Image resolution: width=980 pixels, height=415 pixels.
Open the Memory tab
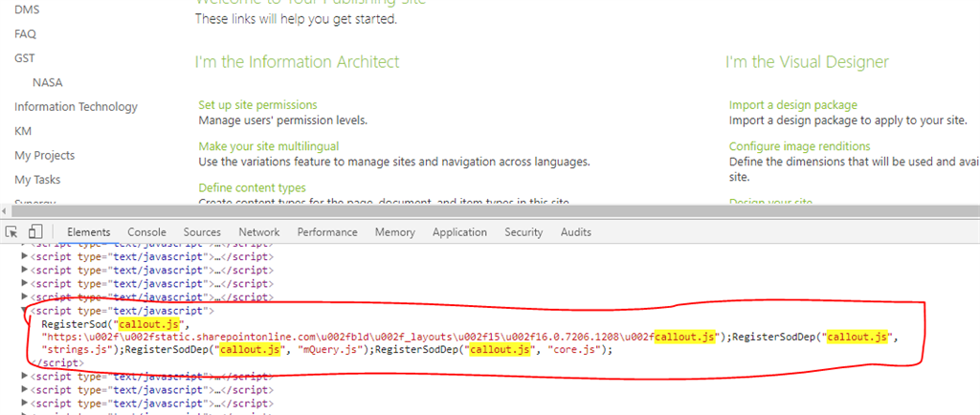(395, 232)
